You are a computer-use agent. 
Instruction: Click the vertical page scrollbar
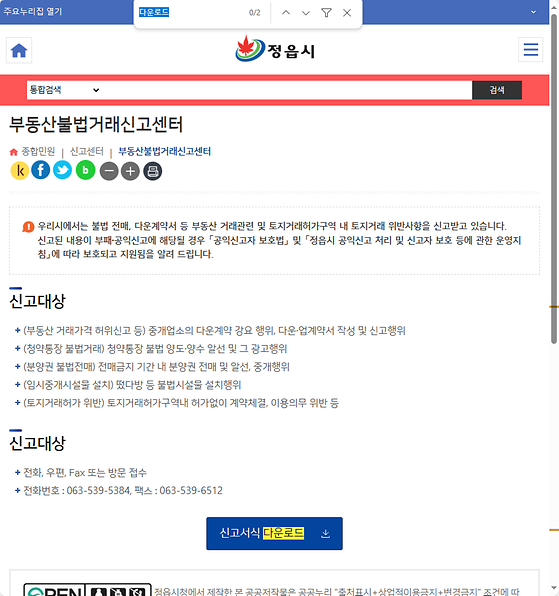[554, 179]
